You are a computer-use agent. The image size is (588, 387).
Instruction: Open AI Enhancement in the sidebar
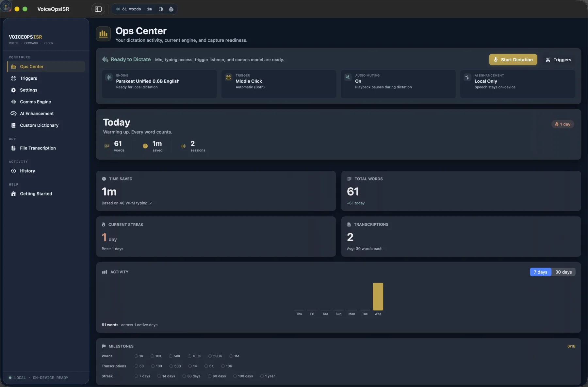pos(46,114)
